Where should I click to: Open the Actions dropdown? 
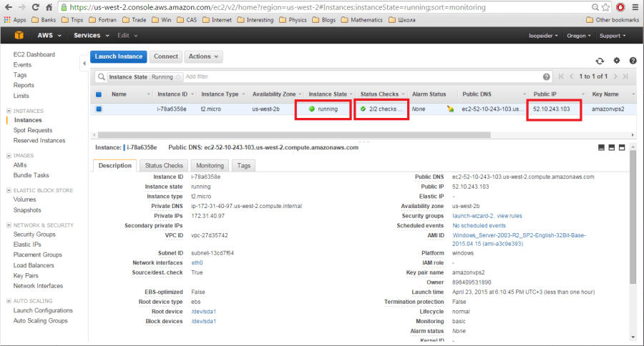pyautogui.click(x=203, y=56)
